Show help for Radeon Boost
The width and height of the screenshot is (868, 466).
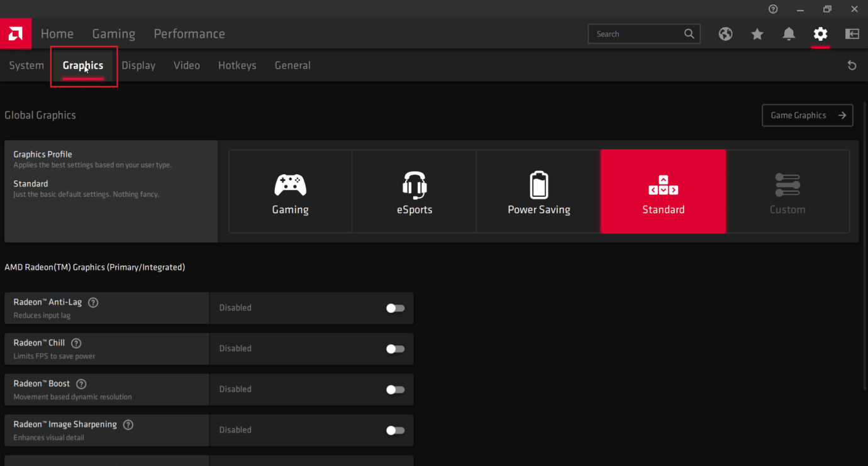point(81,384)
